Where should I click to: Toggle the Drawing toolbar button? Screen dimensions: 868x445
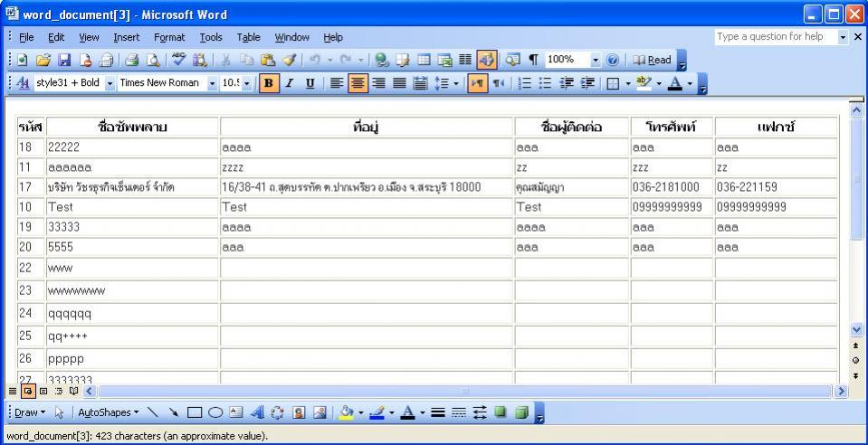(487, 60)
